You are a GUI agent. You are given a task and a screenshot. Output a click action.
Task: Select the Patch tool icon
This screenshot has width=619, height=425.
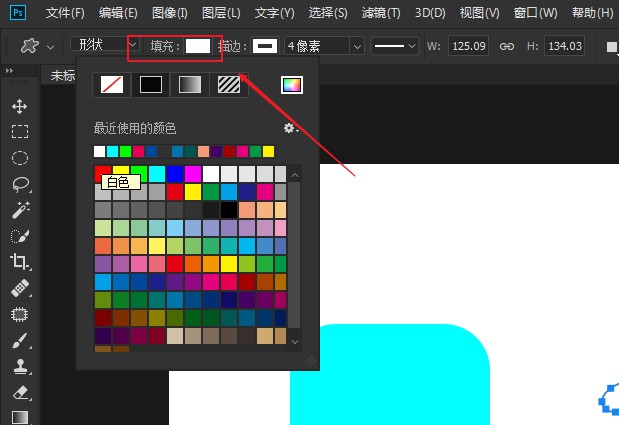click(x=19, y=315)
